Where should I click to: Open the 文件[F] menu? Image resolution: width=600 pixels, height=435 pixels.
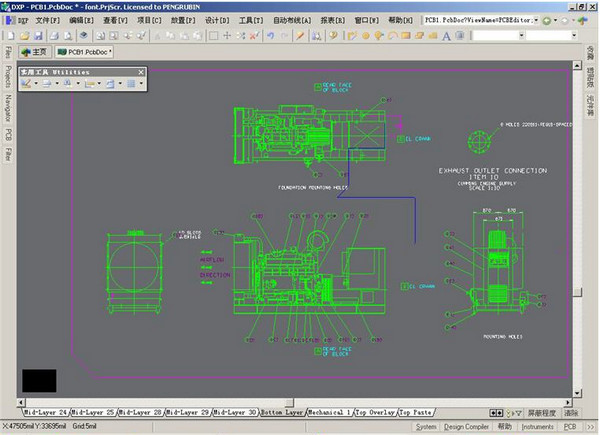pyautogui.click(x=48, y=20)
